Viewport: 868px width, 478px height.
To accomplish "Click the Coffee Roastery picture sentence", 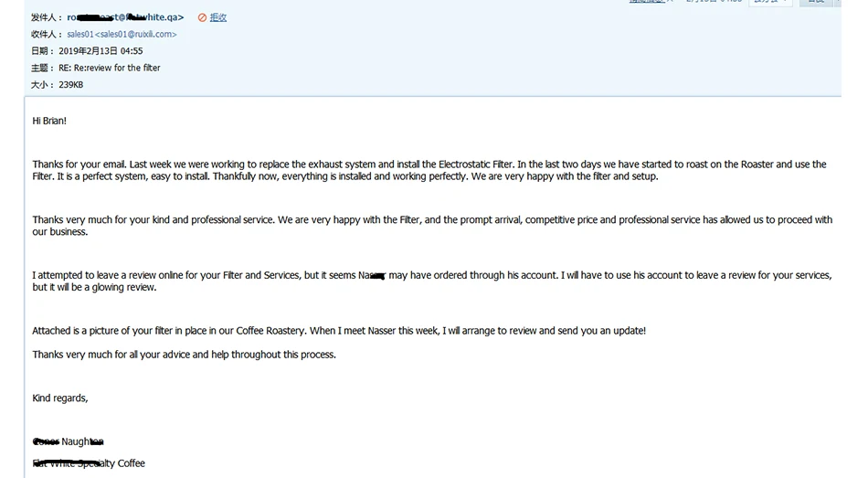I will coord(339,331).
